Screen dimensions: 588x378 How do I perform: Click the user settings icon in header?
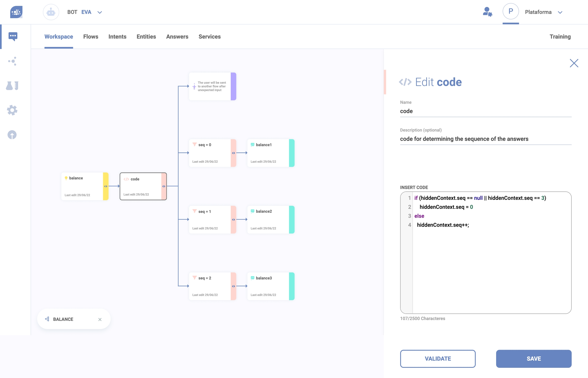[487, 12]
